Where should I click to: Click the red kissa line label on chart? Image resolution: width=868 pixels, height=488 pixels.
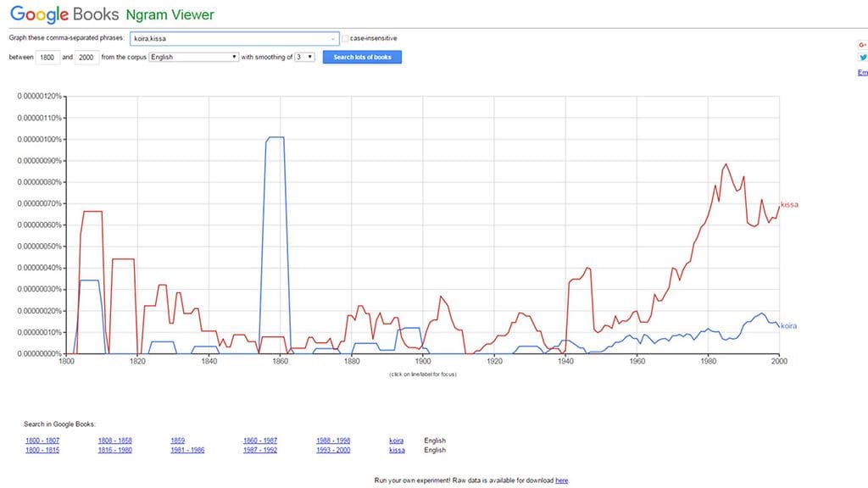point(789,204)
